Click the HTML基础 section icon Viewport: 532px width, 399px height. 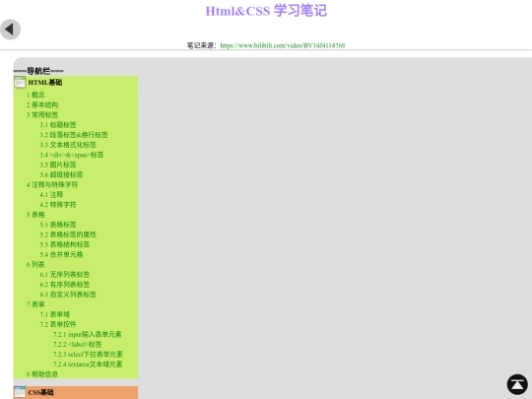point(20,82)
